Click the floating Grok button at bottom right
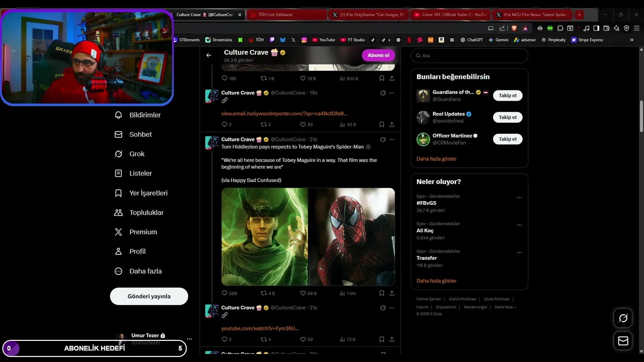Image resolution: width=644 pixels, height=362 pixels. [623, 318]
